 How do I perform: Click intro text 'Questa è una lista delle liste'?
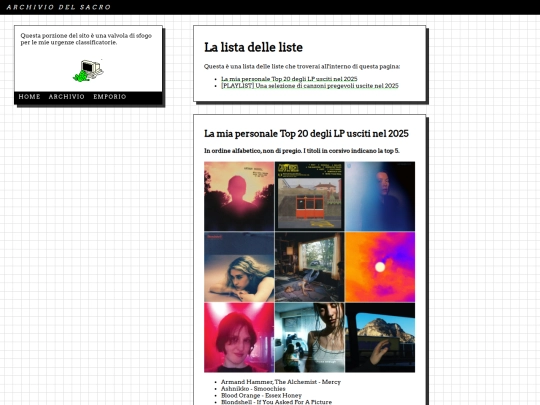pos(302,66)
